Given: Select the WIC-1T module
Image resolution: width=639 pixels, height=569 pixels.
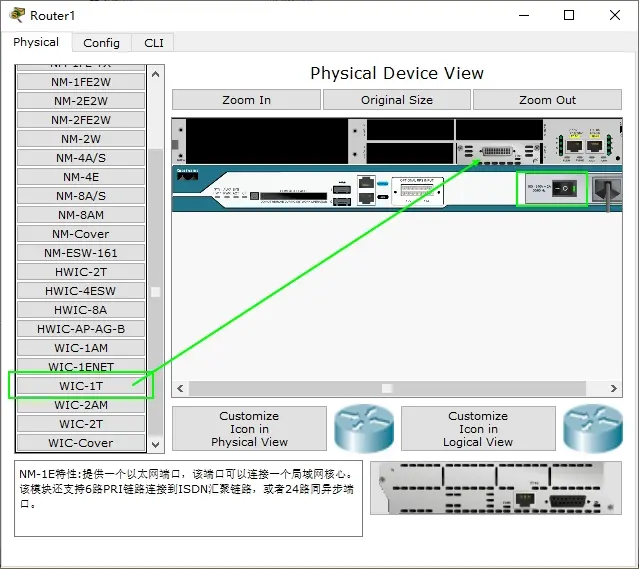Looking at the screenshot, I should click(x=81, y=386).
